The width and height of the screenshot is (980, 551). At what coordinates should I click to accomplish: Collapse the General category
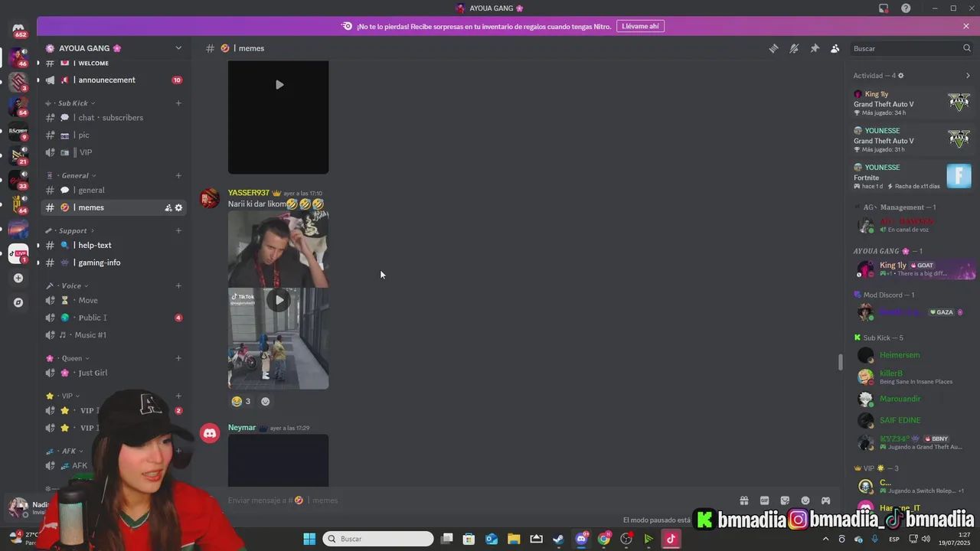click(x=75, y=176)
